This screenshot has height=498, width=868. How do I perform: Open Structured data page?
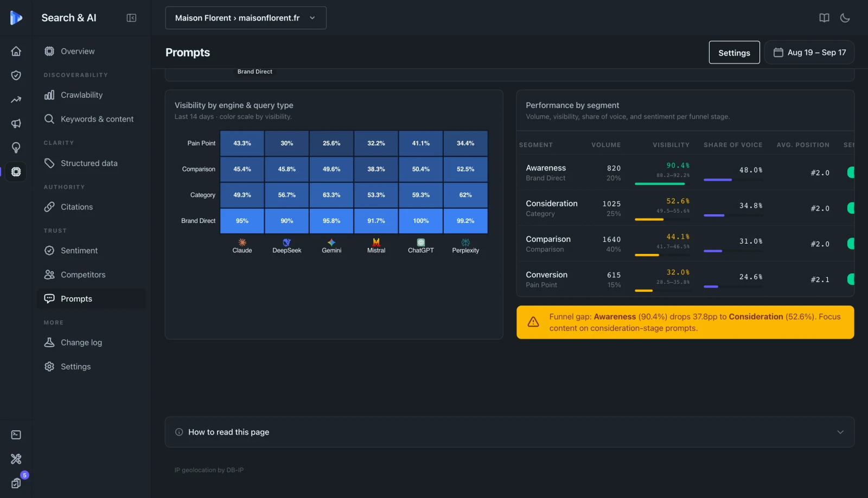[91, 163]
